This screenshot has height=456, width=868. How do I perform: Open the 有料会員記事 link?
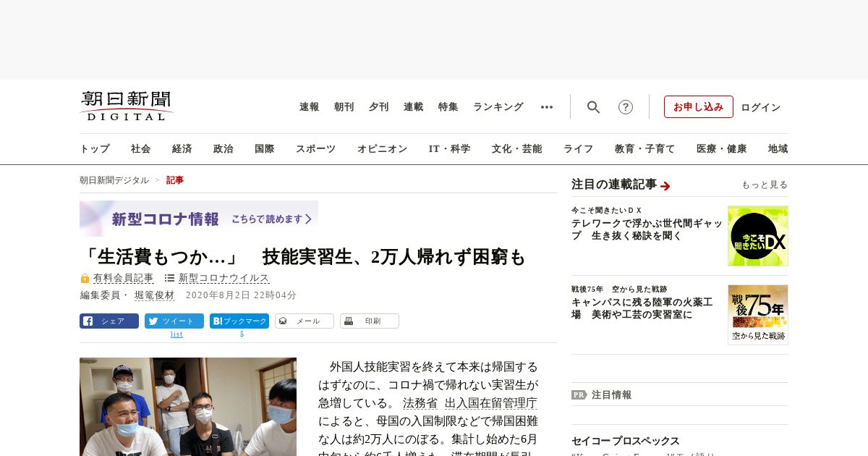tap(124, 278)
